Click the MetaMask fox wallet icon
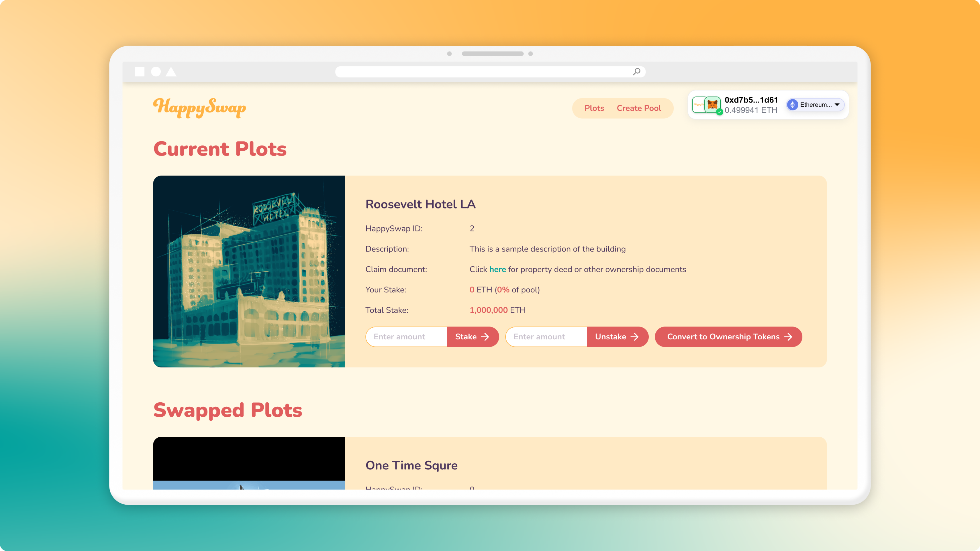 point(712,105)
